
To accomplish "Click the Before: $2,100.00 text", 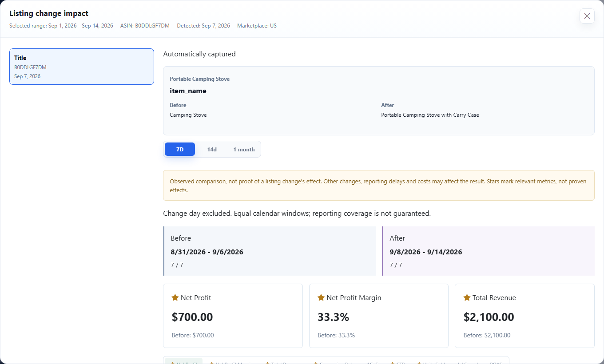I will click(487, 336).
